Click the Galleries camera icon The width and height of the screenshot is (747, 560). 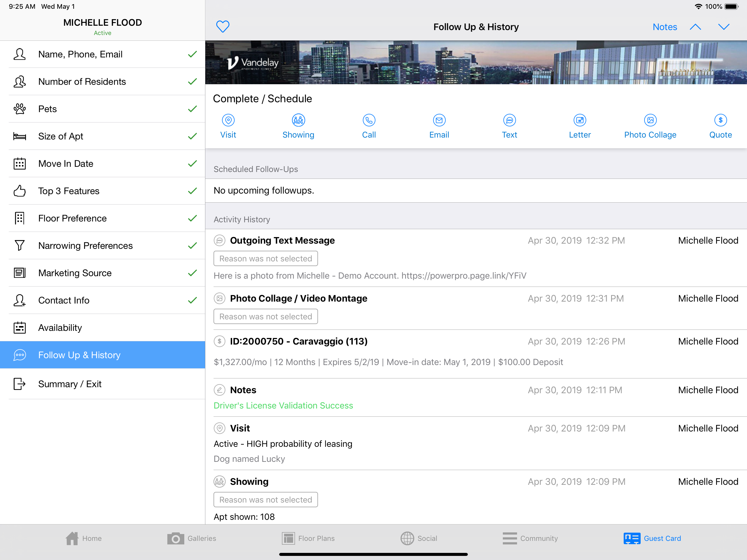(x=176, y=538)
